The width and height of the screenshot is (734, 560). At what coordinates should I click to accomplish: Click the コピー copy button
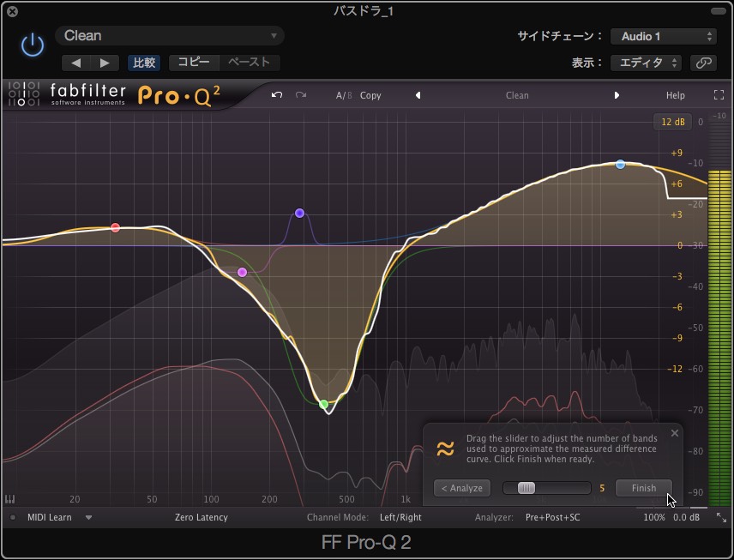coord(194,63)
